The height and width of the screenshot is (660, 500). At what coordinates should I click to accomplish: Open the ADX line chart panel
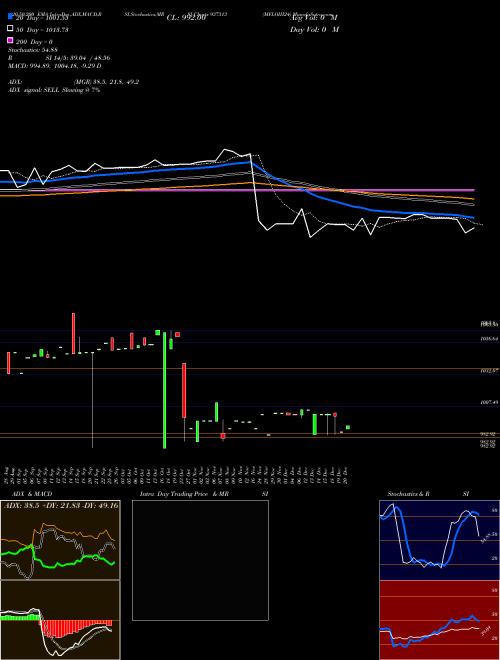(x=60, y=540)
